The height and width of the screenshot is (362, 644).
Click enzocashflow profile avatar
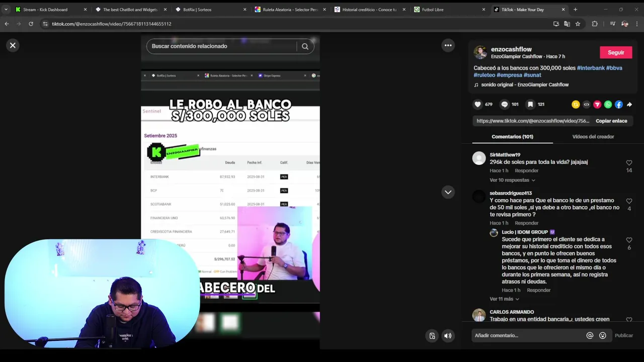pyautogui.click(x=480, y=52)
